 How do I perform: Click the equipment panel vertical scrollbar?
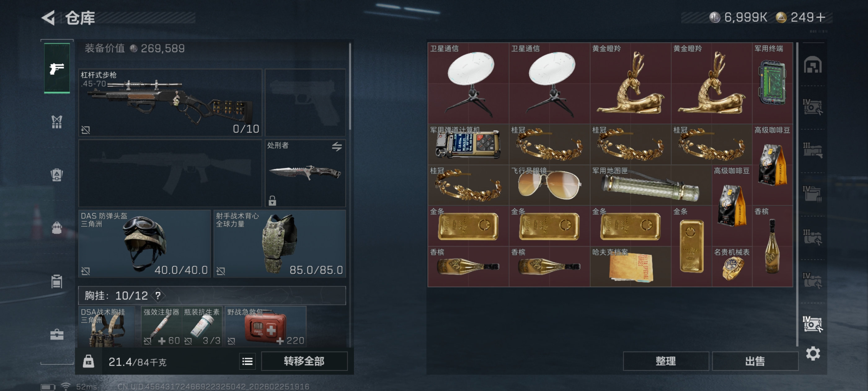click(350, 86)
